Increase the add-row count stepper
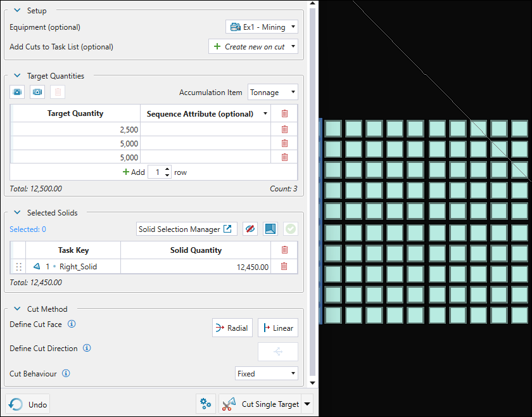This screenshot has width=532, height=417. (167, 169)
